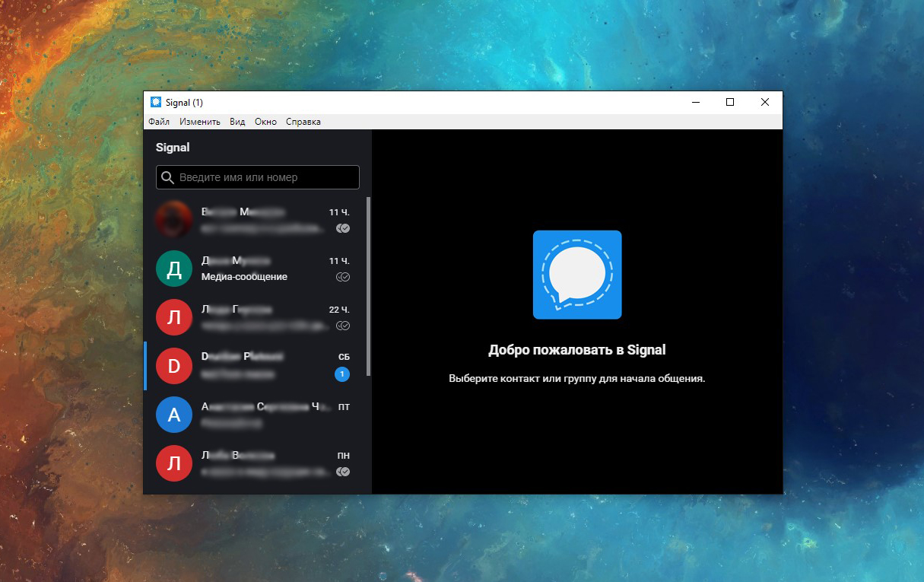Click the checkmarks on the bottom ПН conversation
The width and height of the screenshot is (924, 582).
342,472
